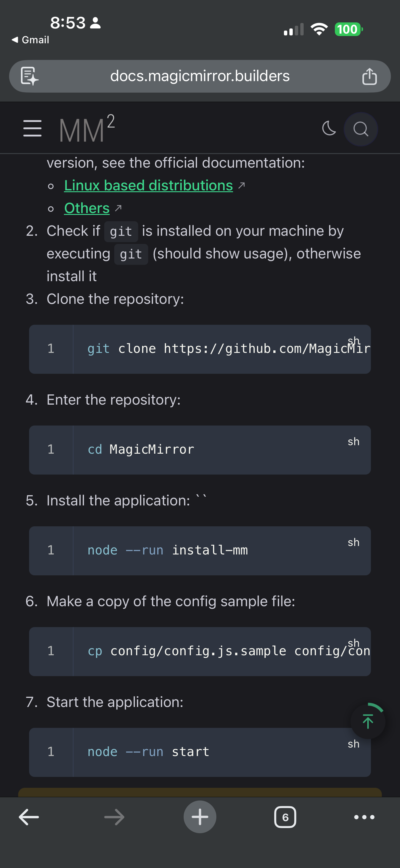This screenshot has height=868, width=400.
Task: Tap the scroll-to-top arrow button
Action: pos(368,721)
